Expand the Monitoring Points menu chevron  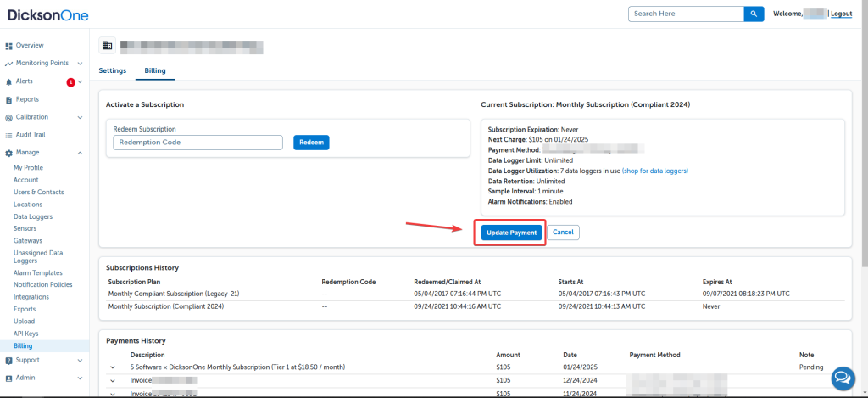(80, 64)
